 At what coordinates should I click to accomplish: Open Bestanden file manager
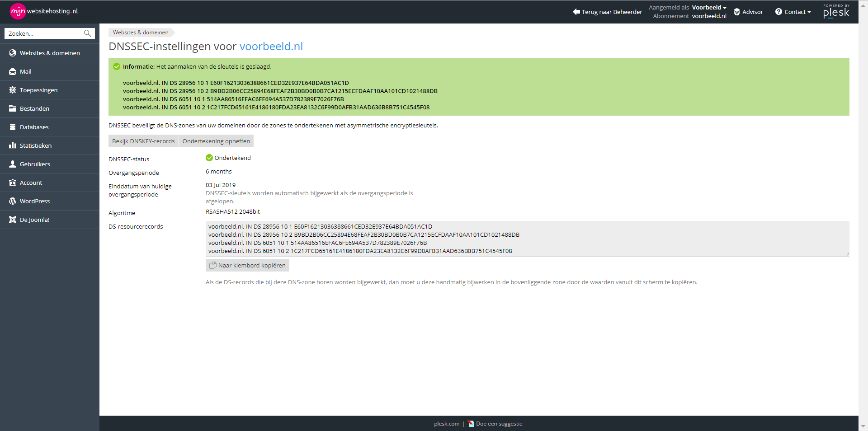pos(50,108)
